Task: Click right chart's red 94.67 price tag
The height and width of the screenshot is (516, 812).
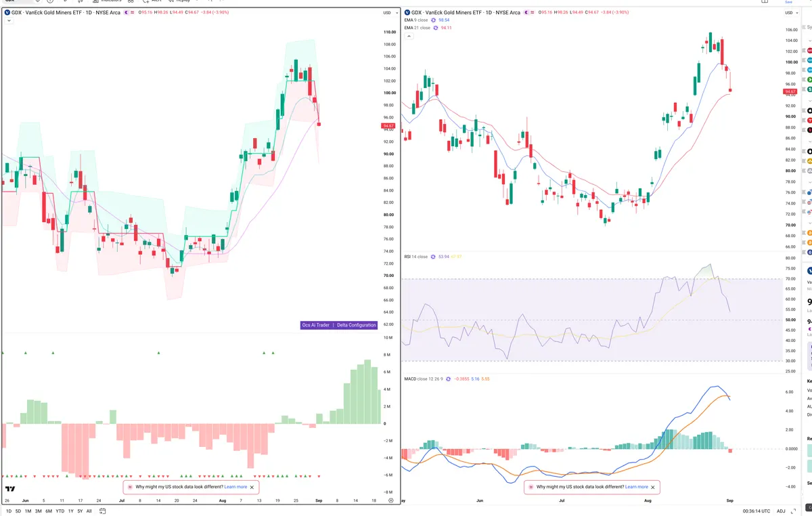Action: 790,91
